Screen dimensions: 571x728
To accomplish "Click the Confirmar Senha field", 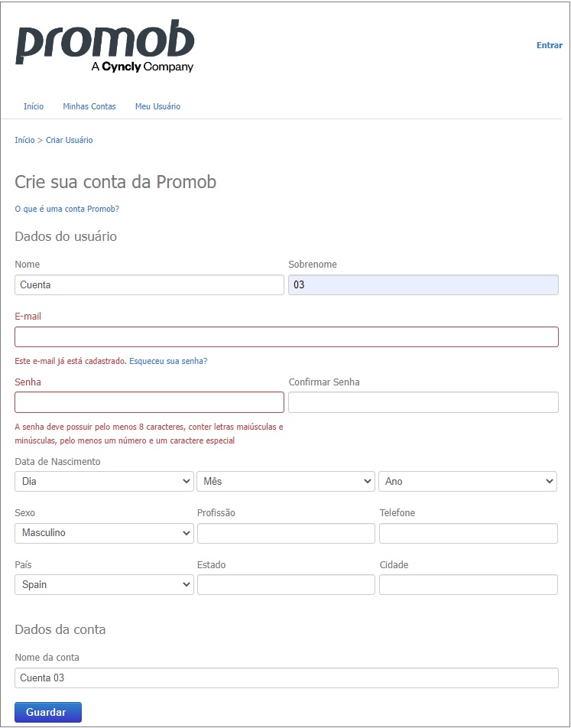I will pos(423,402).
